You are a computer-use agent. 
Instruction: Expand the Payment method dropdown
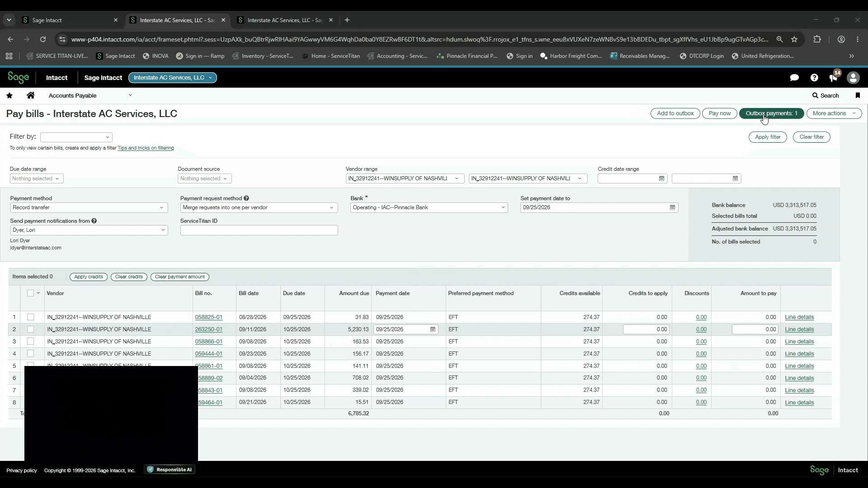pyautogui.click(x=89, y=207)
